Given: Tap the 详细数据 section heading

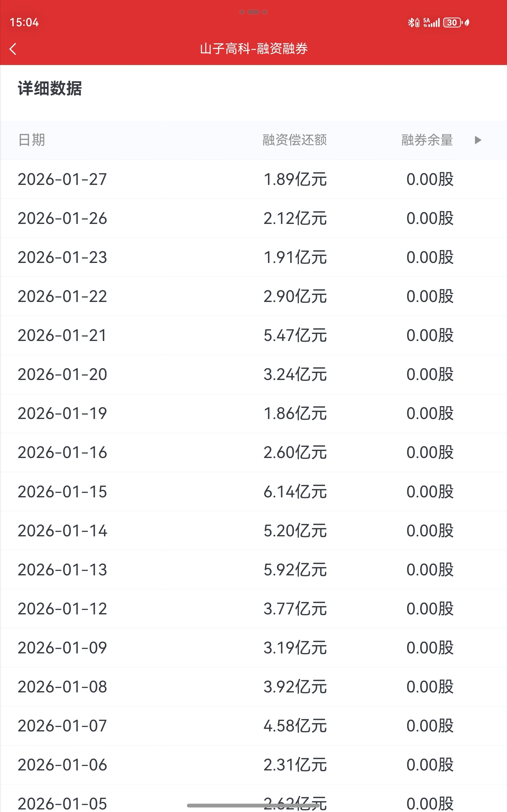Looking at the screenshot, I should pyautogui.click(x=50, y=88).
